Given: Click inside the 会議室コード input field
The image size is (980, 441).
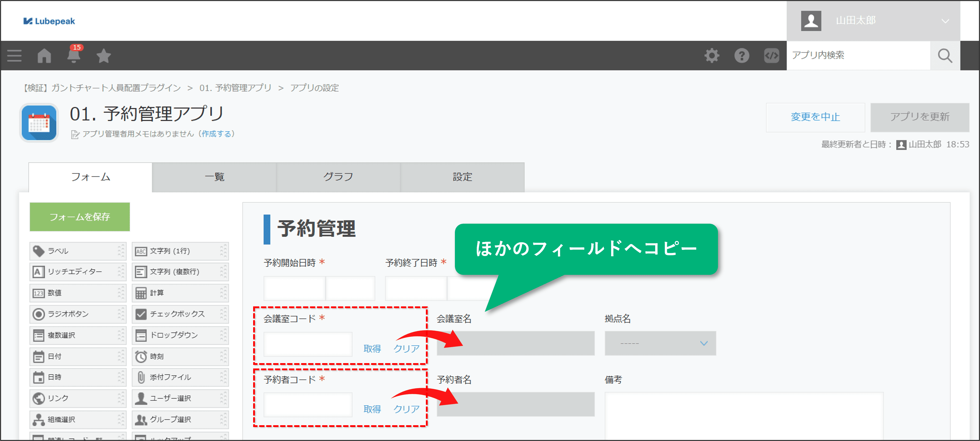Looking at the screenshot, I should coord(307,344).
